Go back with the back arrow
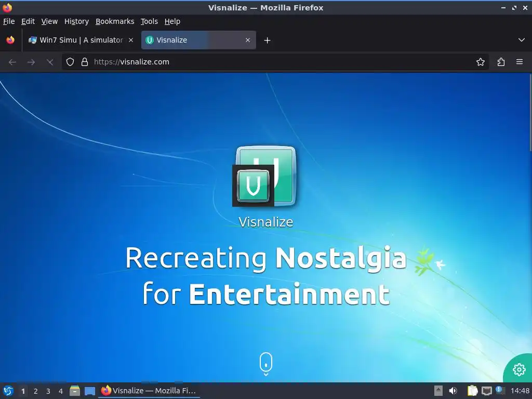Viewport: 532px width, 399px height. click(12, 62)
